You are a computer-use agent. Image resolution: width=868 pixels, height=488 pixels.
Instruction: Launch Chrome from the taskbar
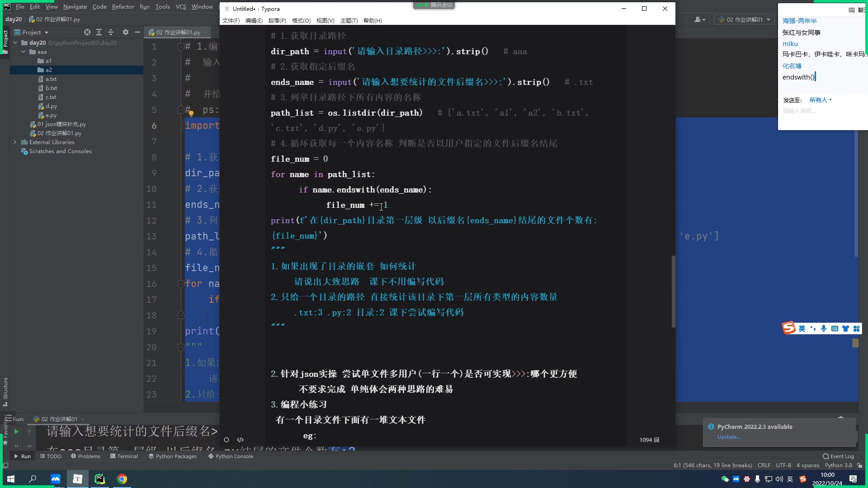tap(122, 479)
